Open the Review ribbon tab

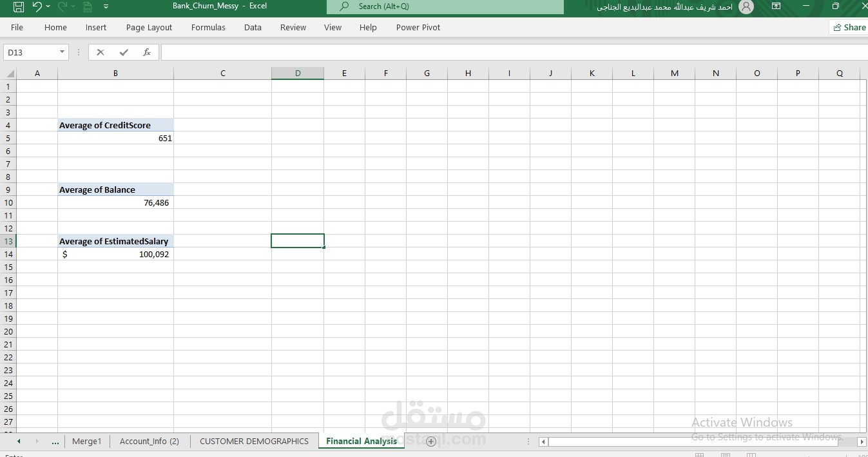coord(293,27)
